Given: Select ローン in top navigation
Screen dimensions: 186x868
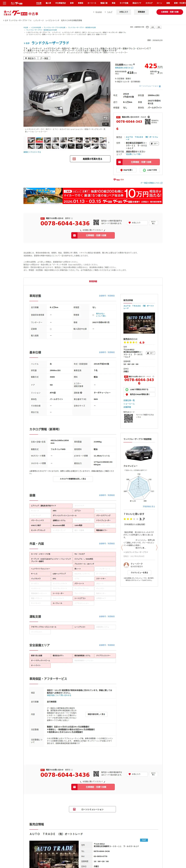Looking at the screenshot, I should click(x=159, y=3).
